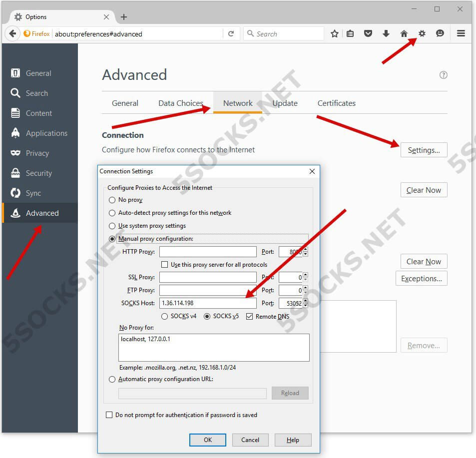Click the Reload button for proxy URL
The height and width of the screenshot is (458, 476).
(x=290, y=393)
